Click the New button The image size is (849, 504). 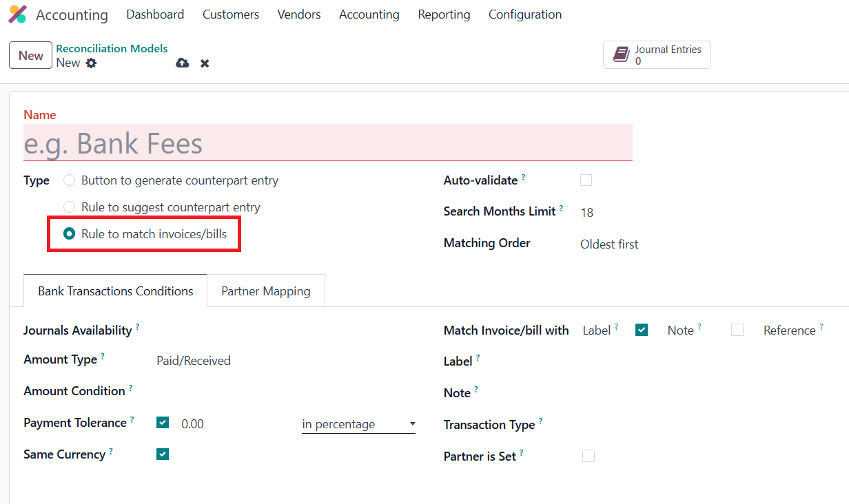[x=30, y=56]
